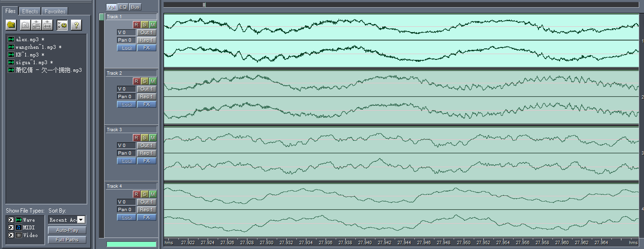644x249 pixels.
Task: Mute Track 3 with the M button
Action: (x=152, y=138)
